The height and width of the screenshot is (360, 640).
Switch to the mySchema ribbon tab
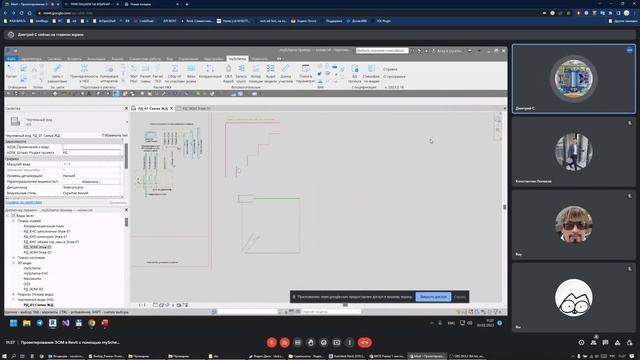click(x=238, y=59)
